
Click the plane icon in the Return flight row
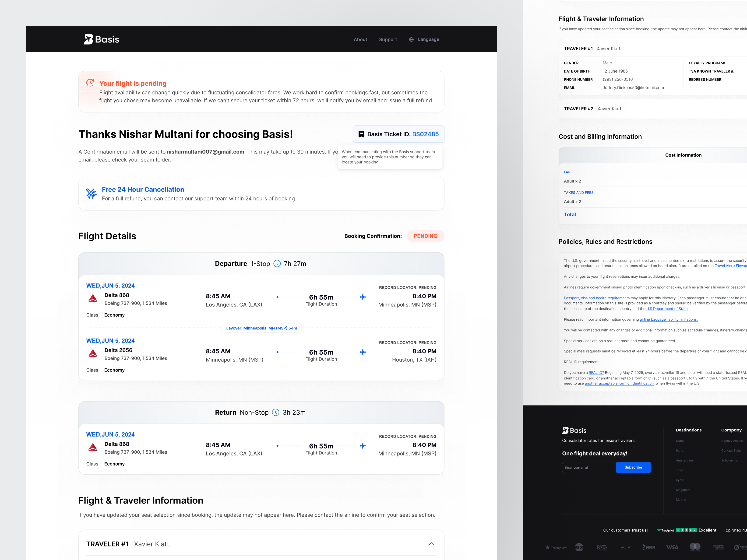coord(363,446)
